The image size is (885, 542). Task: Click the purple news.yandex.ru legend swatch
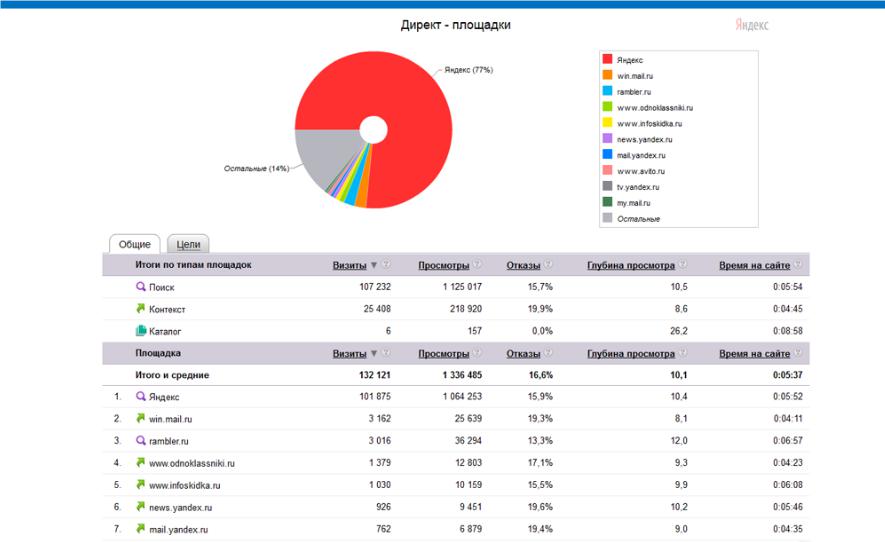coord(607,138)
